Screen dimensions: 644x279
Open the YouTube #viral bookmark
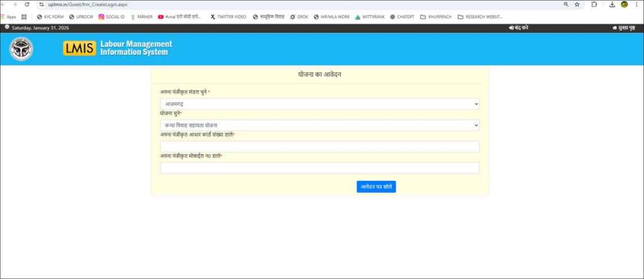point(179,17)
